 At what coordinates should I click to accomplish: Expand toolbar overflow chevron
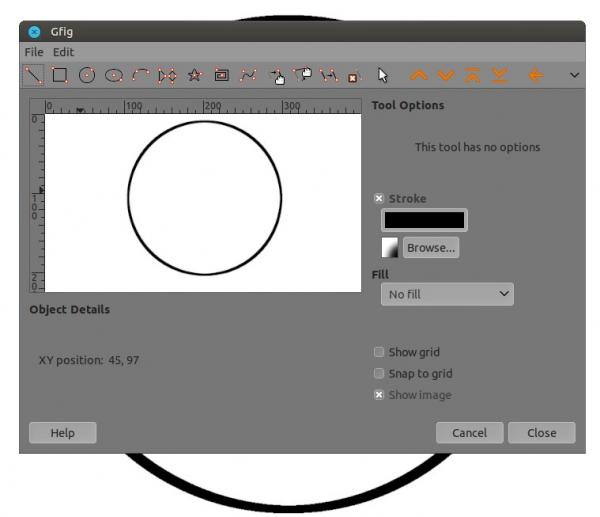(x=574, y=75)
